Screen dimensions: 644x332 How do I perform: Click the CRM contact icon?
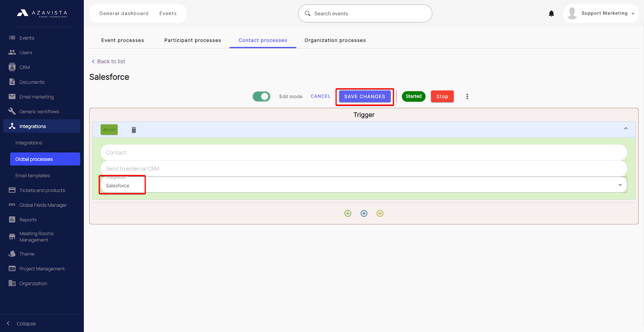[12, 67]
